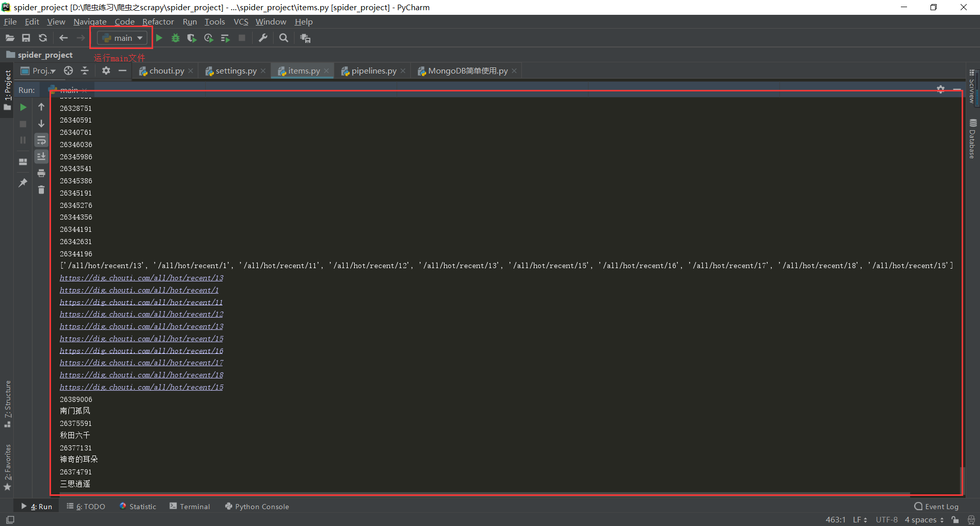
Task: Run the main configuration with the green arrow
Action: (x=159, y=38)
